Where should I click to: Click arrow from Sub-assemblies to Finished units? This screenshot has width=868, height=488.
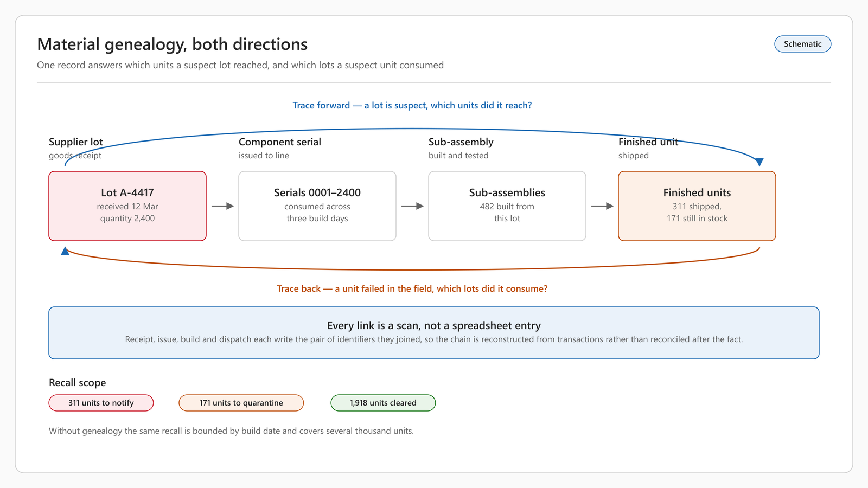[x=602, y=206]
